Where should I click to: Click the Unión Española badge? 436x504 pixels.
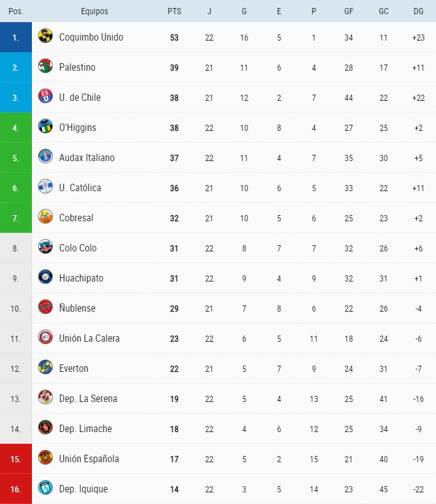[x=45, y=458]
